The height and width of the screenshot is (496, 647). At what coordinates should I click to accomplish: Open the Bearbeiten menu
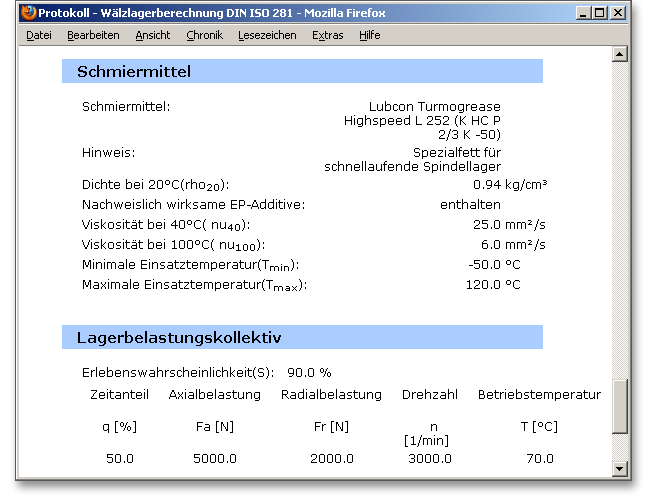pyautogui.click(x=93, y=35)
